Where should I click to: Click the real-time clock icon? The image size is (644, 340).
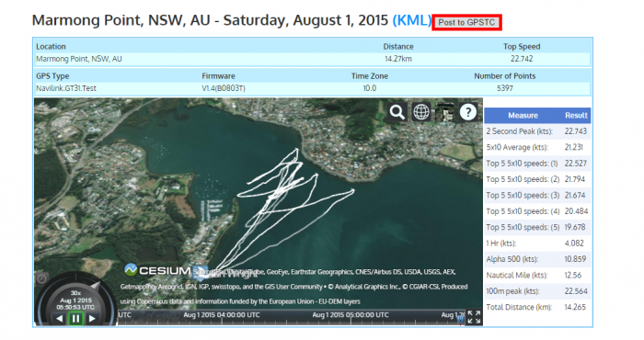pyautogui.click(x=41, y=279)
